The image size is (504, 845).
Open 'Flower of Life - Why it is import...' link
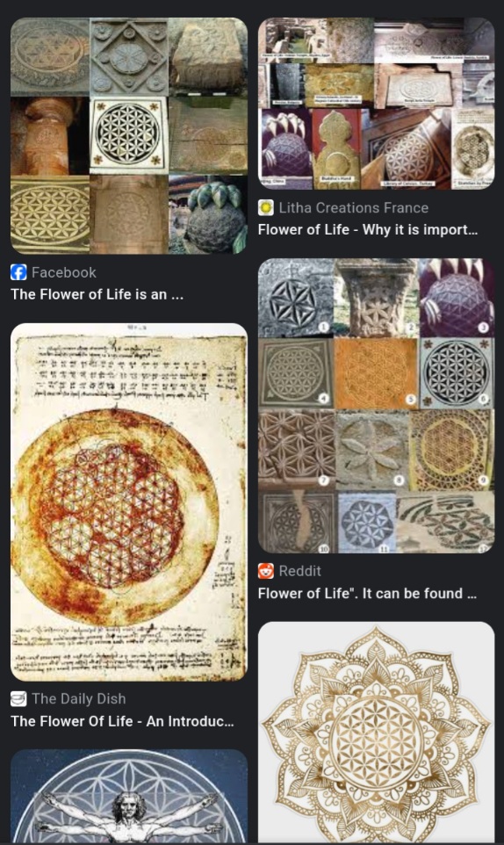click(x=368, y=229)
